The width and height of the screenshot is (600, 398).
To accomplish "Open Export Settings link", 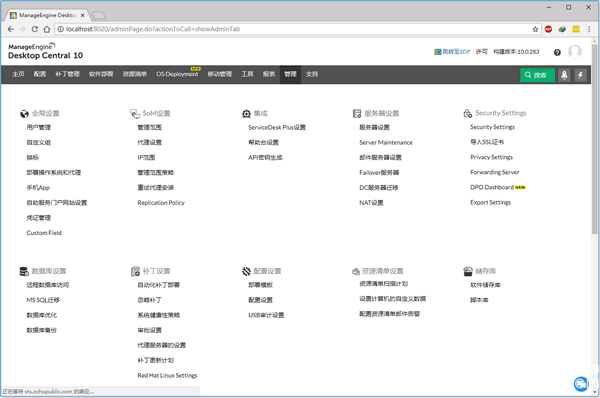I will [491, 202].
